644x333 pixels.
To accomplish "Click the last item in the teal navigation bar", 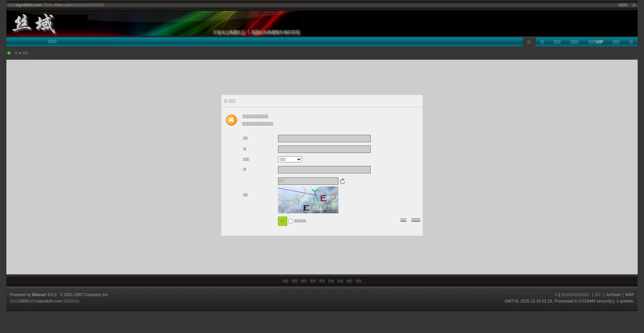I will pyautogui.click(x=631, y=42).
